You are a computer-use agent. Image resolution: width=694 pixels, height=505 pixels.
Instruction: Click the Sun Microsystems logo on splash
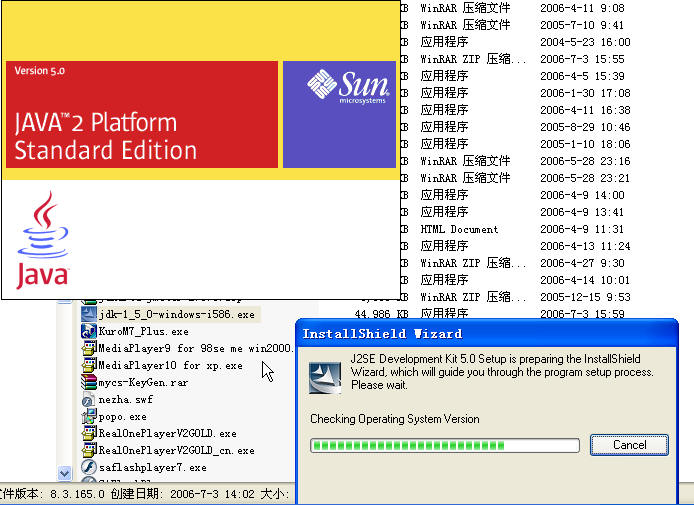[348, 87]
